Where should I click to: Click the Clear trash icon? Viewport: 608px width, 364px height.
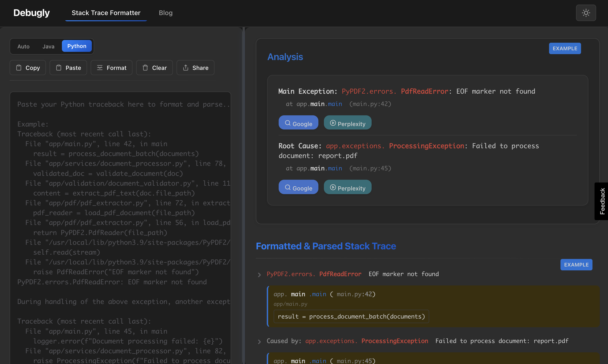(145, 68)
